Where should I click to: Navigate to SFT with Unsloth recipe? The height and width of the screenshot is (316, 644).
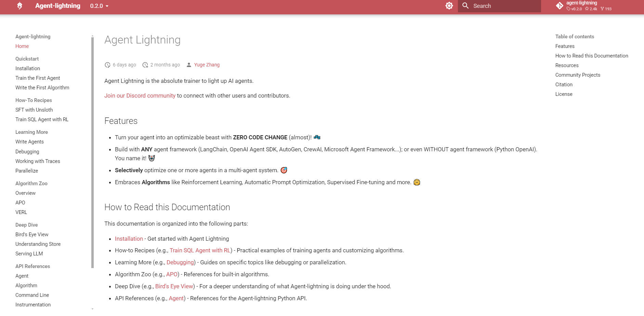click(x=34, y=110)
